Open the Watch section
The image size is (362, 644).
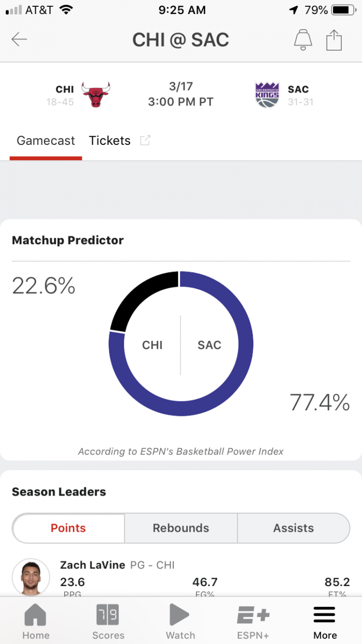point(180,621)
